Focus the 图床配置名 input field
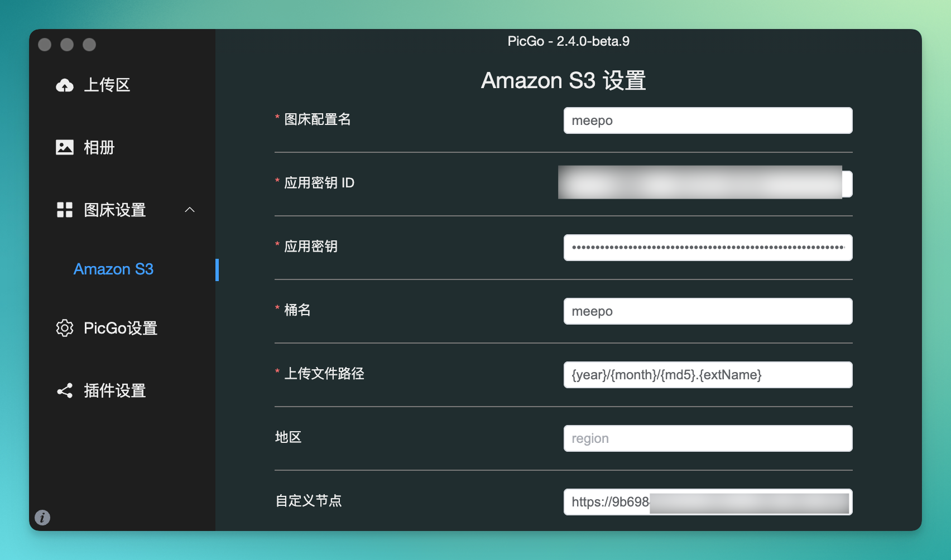 [x=708, y=120]
